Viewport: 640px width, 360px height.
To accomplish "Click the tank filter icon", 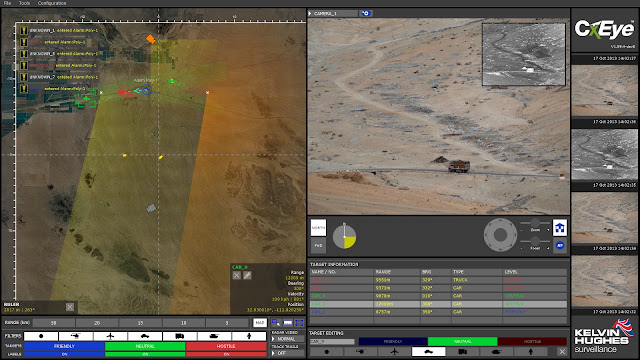I will click(214, 336).
